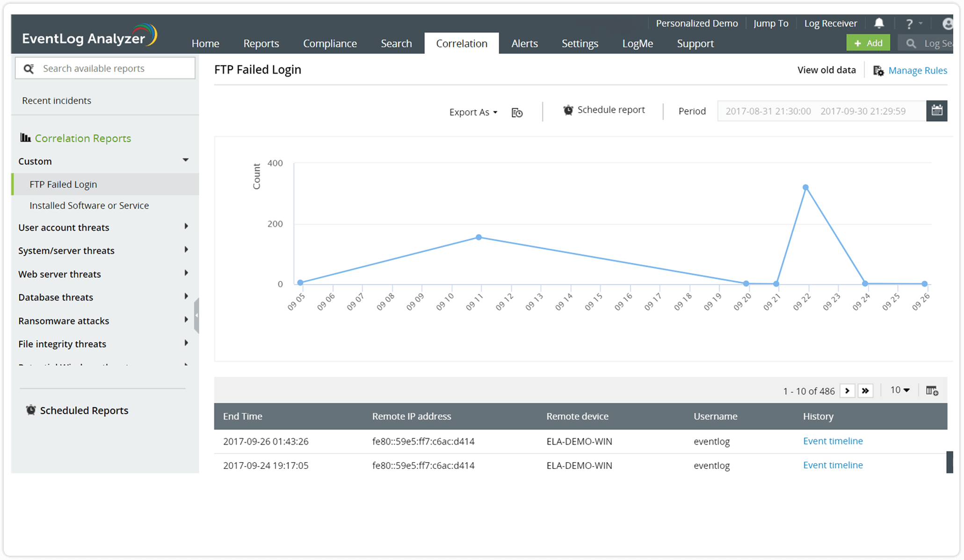Viewport: 964px width, 560px height.
Task: Open the Compliance tab
Action: click(x=330, y=43)
